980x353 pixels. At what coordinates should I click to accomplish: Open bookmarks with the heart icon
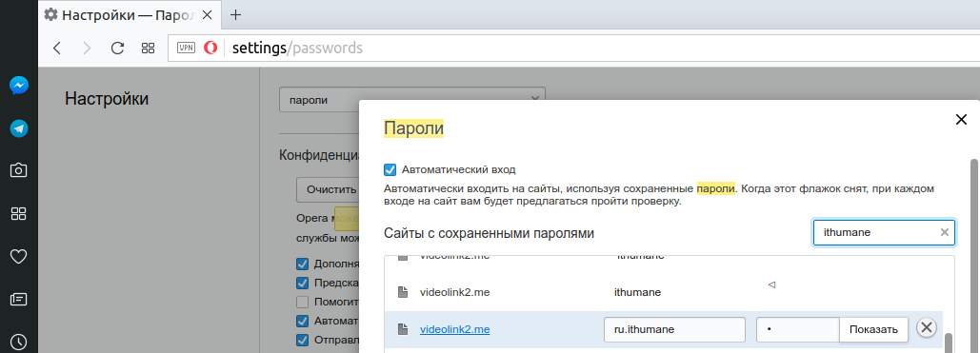pyautogui.click(x=19, y=256)
